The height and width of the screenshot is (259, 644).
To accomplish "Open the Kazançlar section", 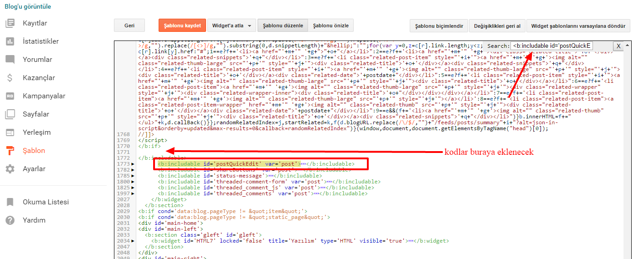I will click(x=39, y=78).
